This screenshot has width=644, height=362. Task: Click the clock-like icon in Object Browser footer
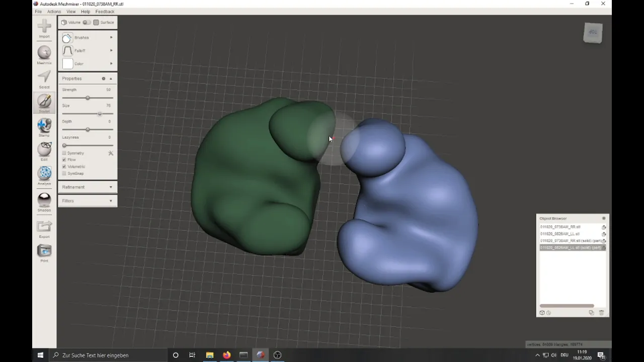click(x=548, y=313)
